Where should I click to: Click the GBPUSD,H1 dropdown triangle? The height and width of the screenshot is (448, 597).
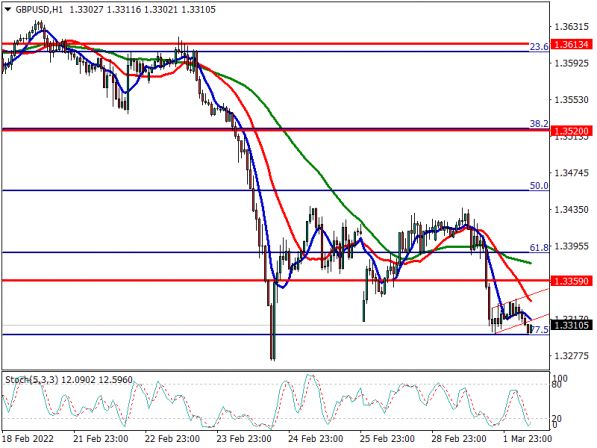pyautogui.click(x=8, y=10)
